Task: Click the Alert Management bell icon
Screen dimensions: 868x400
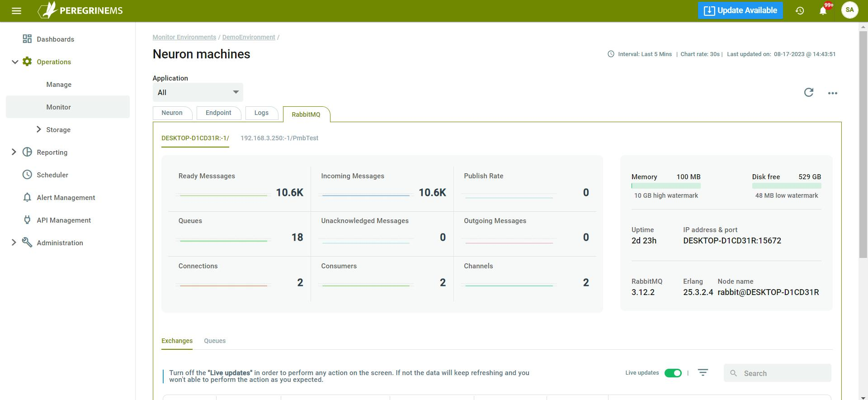Action: 27,197
